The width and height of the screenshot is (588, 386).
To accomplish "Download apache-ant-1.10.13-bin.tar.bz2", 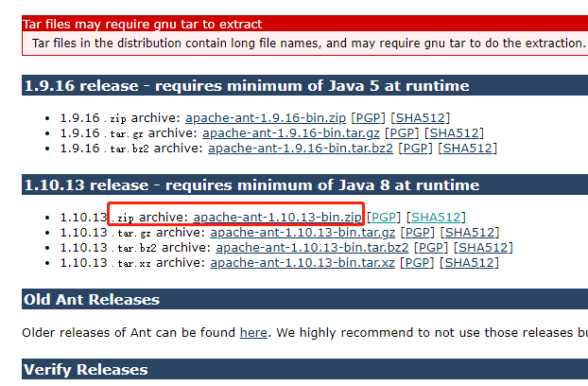I will pos(312,248).
